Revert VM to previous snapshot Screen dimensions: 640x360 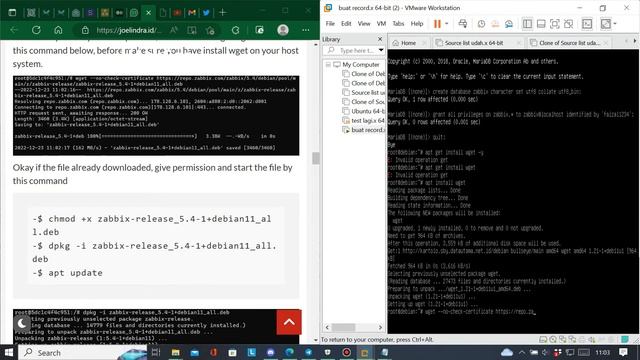495,24
